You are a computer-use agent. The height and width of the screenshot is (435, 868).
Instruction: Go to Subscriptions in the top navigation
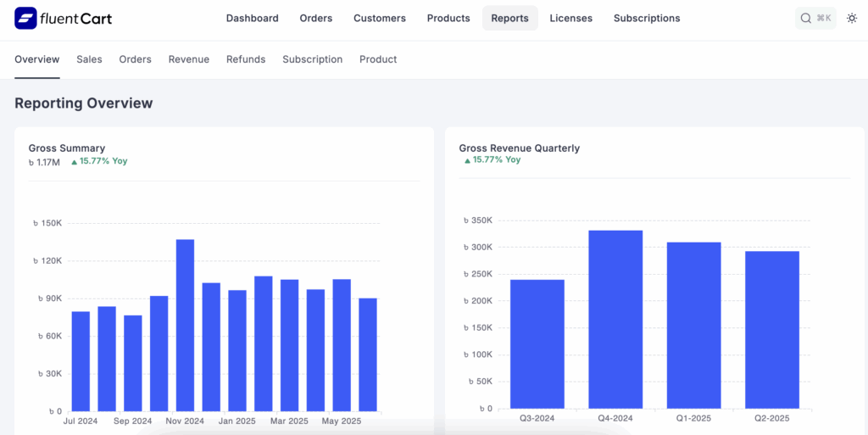pyautogui.click(x=646, y=18)
